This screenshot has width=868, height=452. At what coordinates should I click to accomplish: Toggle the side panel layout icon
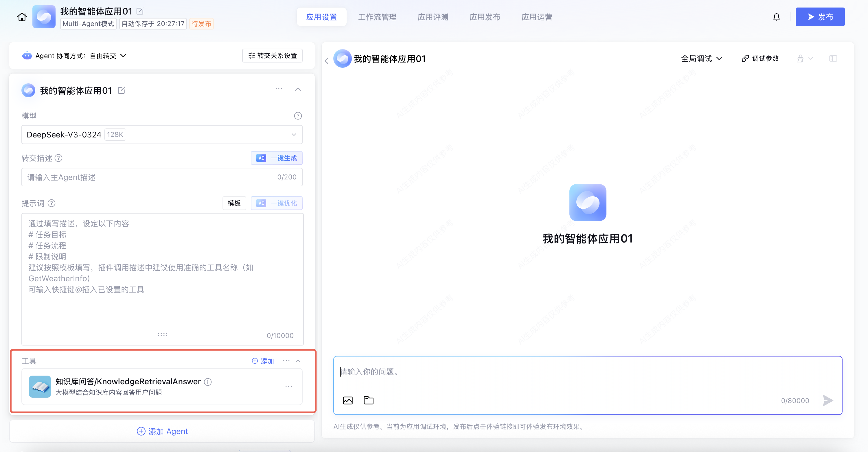[833, 59]
